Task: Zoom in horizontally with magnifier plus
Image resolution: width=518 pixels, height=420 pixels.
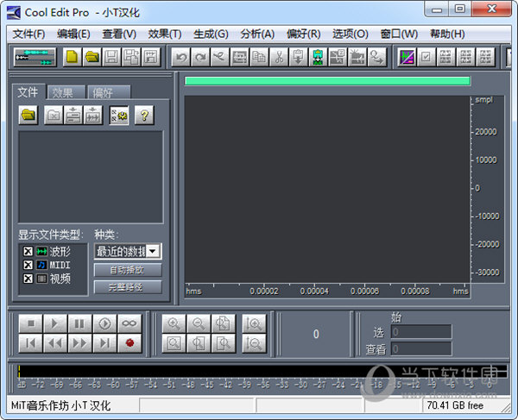Action: point(174,323)
